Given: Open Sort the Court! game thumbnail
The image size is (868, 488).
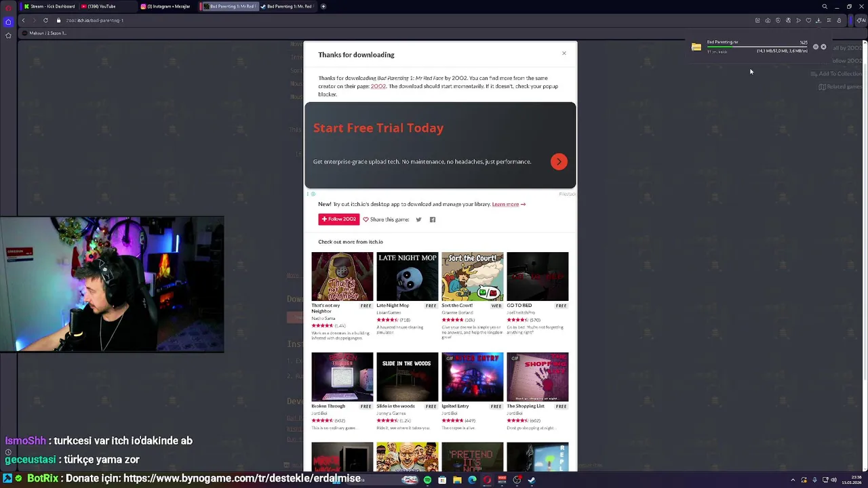Looking at the screenshot, I should (x=473, y=277).
